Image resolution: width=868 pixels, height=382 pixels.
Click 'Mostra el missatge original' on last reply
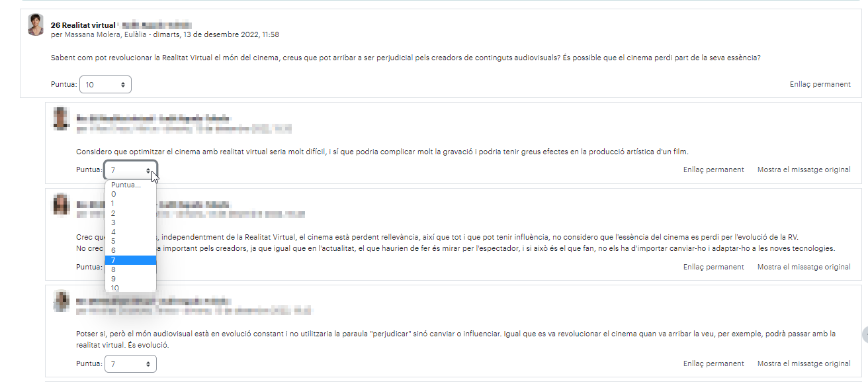click(x=804, y=363)
